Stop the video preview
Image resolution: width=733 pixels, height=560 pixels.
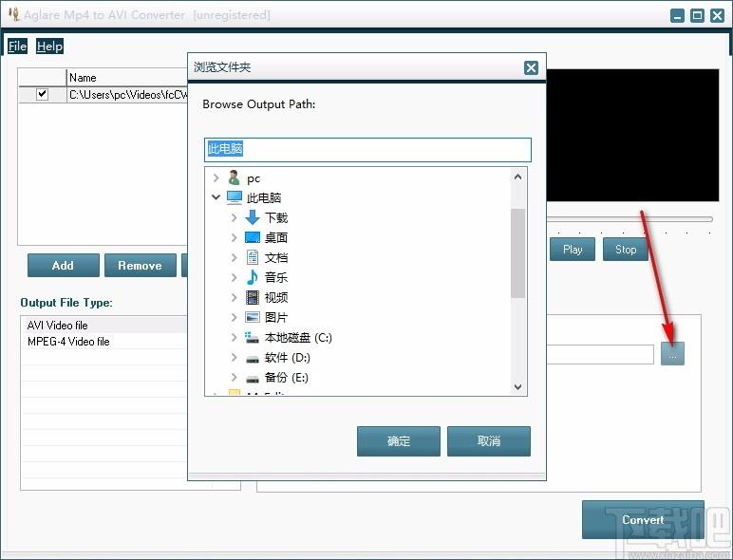[626, 249]
